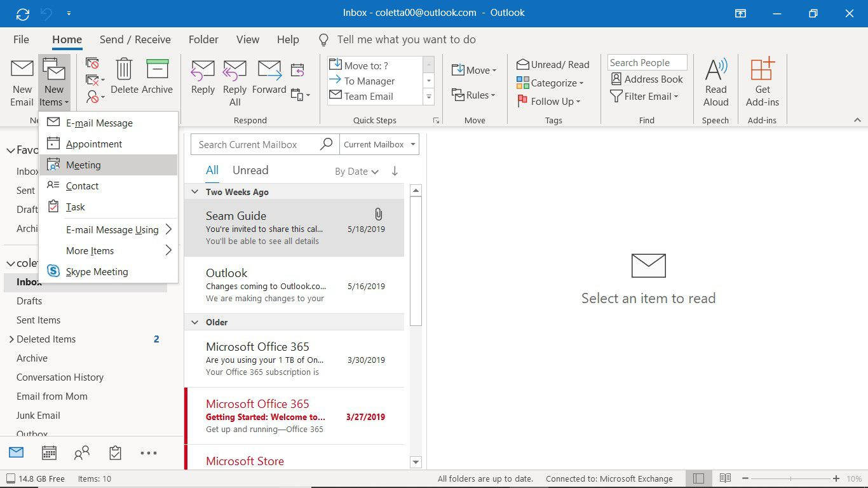
Task: Expand E-mail Message Using submenu
Action: coord(108,229)
